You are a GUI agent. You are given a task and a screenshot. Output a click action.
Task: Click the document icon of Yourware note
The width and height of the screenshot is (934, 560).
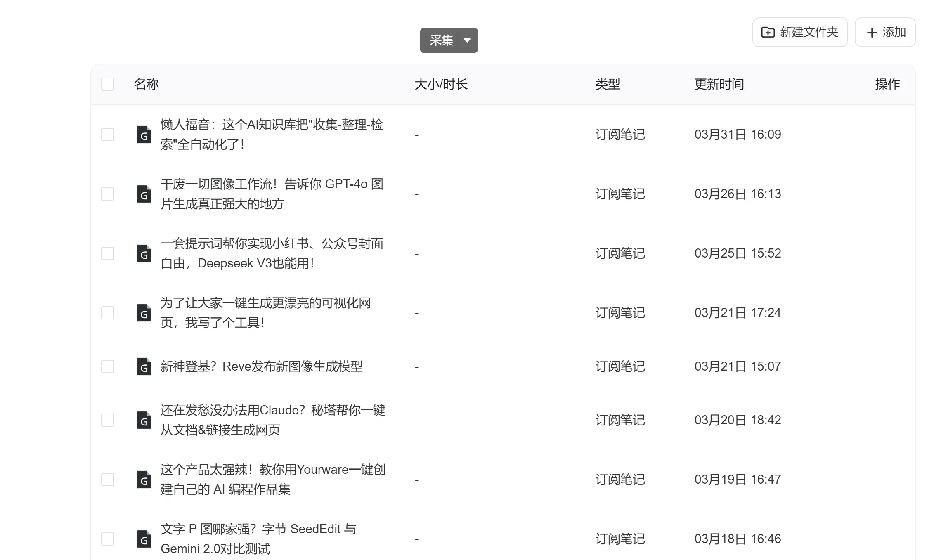click(x=144, y=480)
